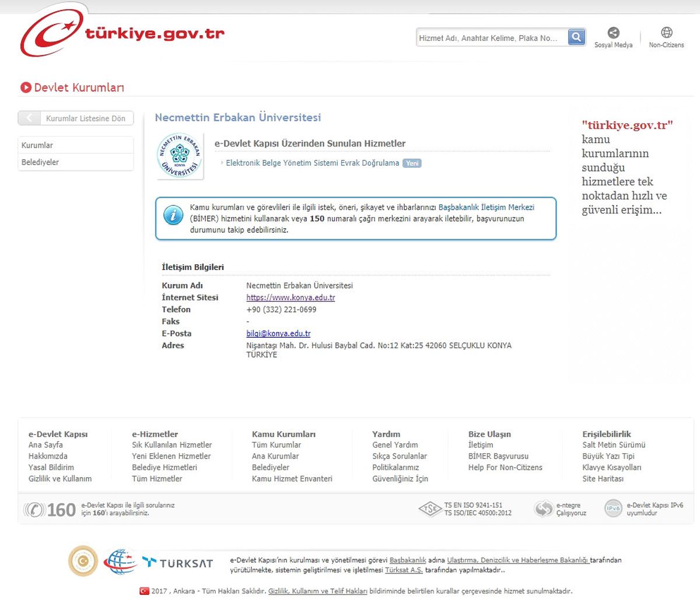Image resolution: width=700 pixels, height=609 pixels.
Task: Open the BİMER Başvurusu footer link
Action: pos(498,456)
